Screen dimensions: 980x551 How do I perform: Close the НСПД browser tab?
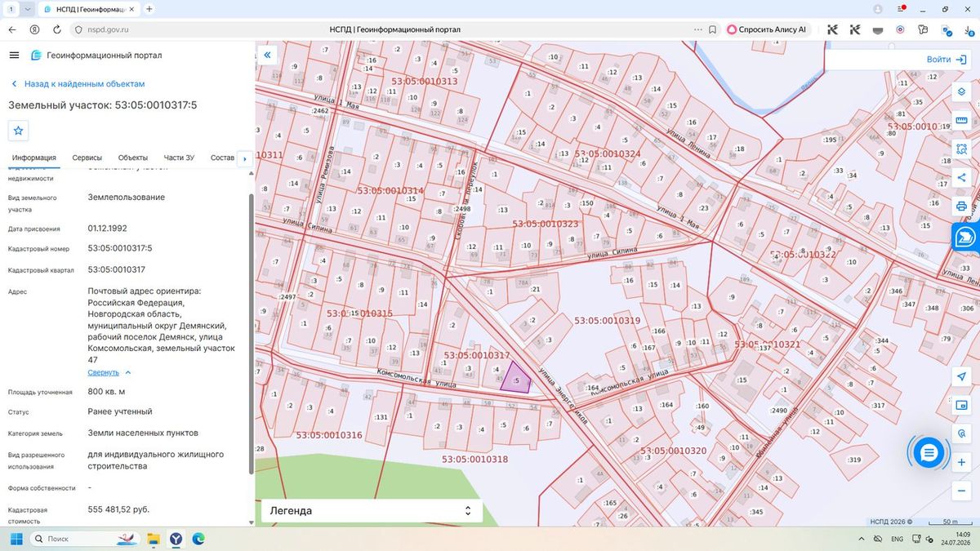[133, 9]
